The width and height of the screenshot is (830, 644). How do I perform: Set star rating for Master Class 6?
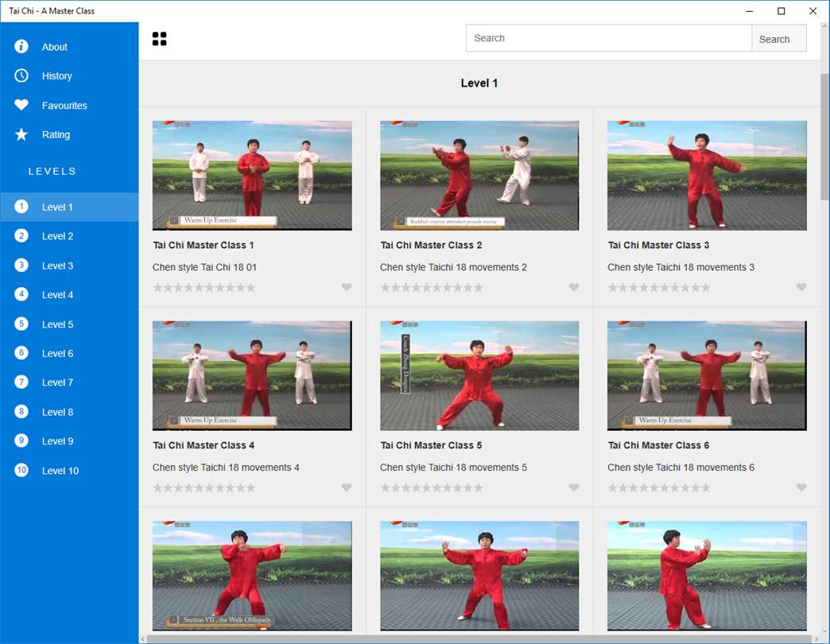coord(659,487)
